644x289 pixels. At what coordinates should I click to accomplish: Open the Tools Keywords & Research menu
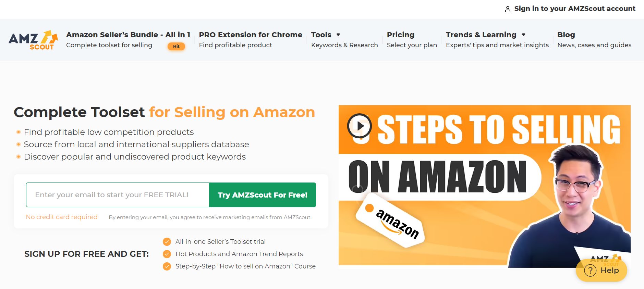[344, 40]
